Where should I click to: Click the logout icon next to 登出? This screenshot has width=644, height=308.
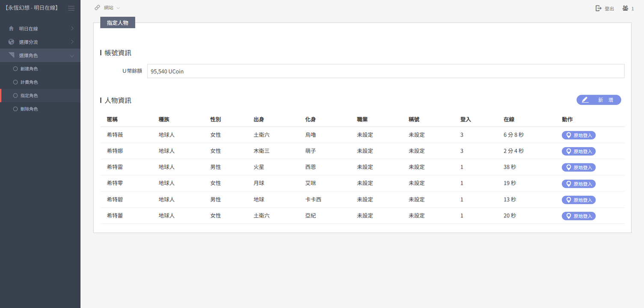coord(599,8)
